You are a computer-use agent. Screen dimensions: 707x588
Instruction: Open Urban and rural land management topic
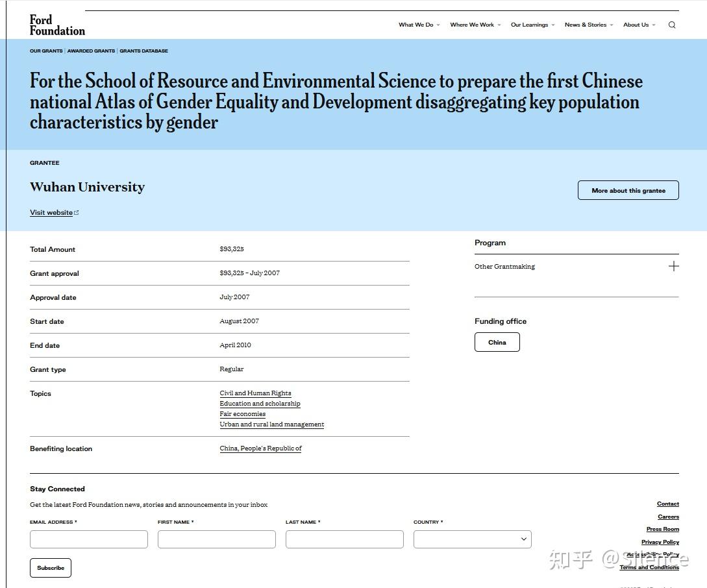pos(271,424)
